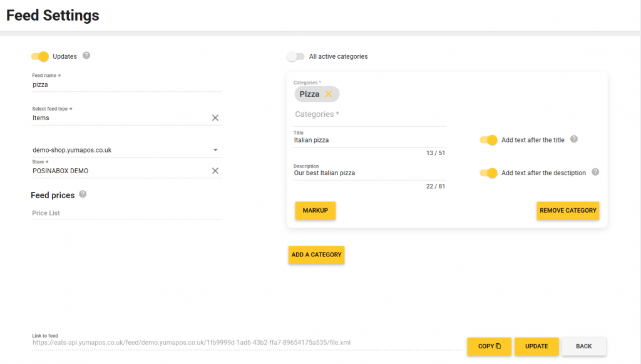Image resolution: width=641 pixels, height=364 pixels.
Task: Clear the POSINABOX DEMO store selection
Action: pos(215,170)
